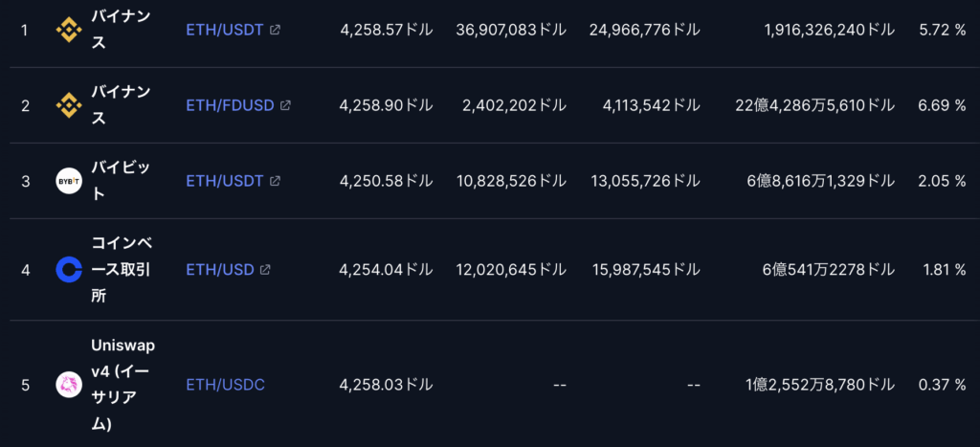Screen dimensions: 980x447
Task: Open external link icon beside ETH/USD
Action: pos(265,270)
